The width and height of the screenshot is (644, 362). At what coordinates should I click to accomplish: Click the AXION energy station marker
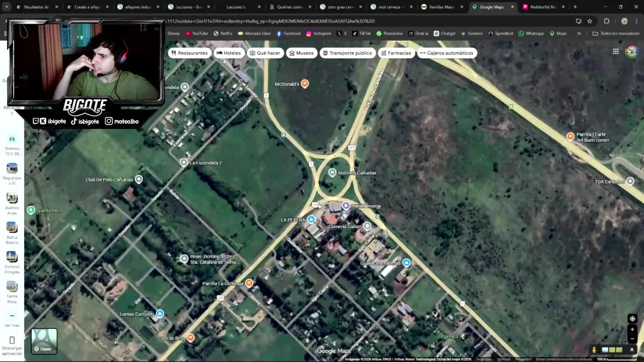pyautogui.click(x=346, y=206)
